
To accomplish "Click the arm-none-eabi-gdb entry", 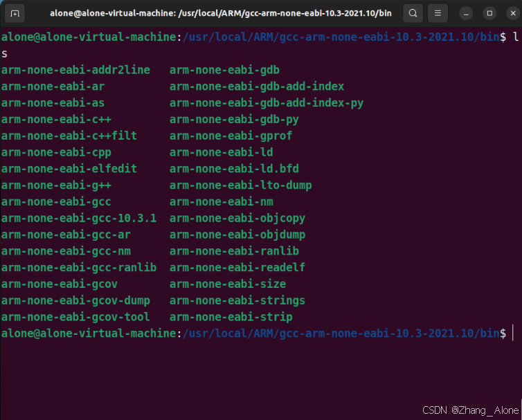I will (x=224, y=70).
